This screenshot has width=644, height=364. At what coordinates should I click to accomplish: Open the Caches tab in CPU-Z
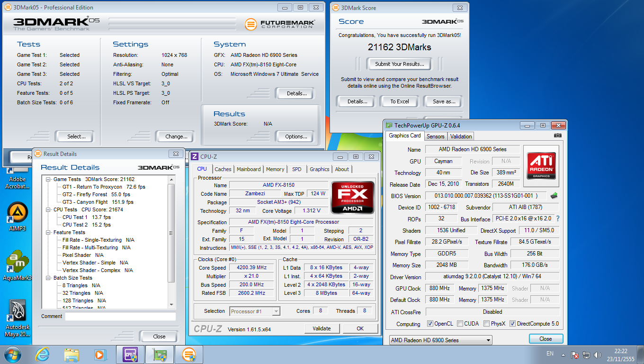[x=223, y=169]
